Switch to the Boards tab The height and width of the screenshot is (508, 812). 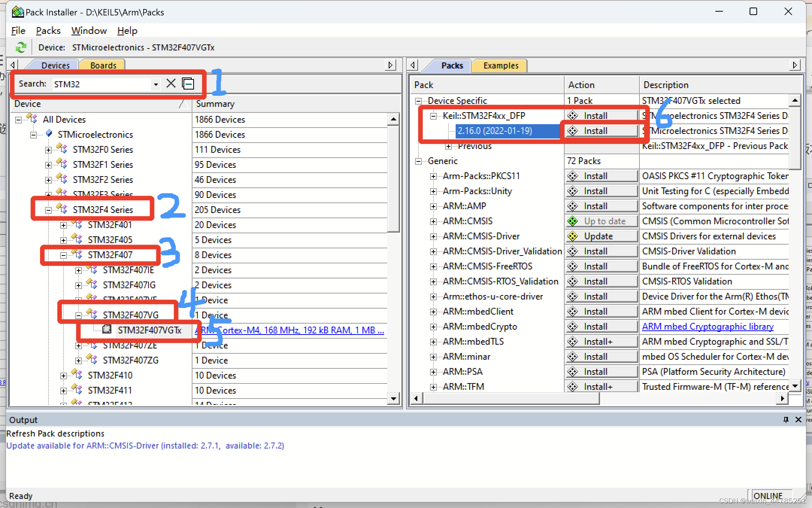[x=103, y=65]
